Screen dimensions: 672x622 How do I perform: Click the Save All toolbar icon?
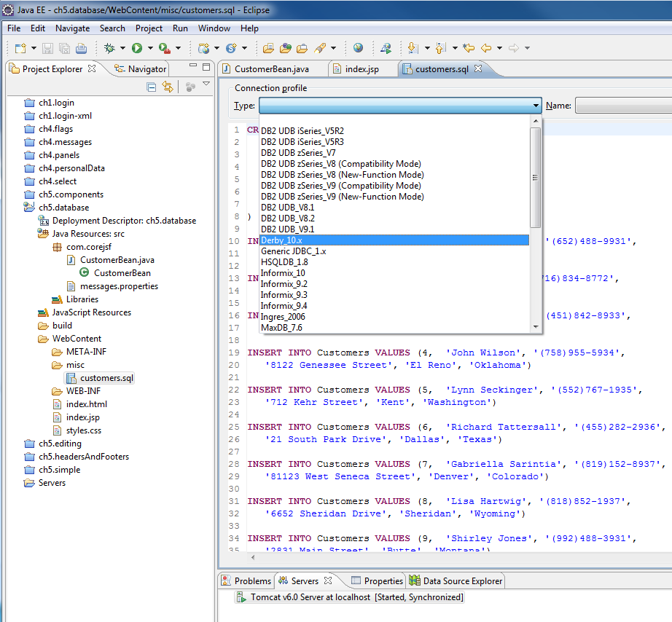point(64,48)
